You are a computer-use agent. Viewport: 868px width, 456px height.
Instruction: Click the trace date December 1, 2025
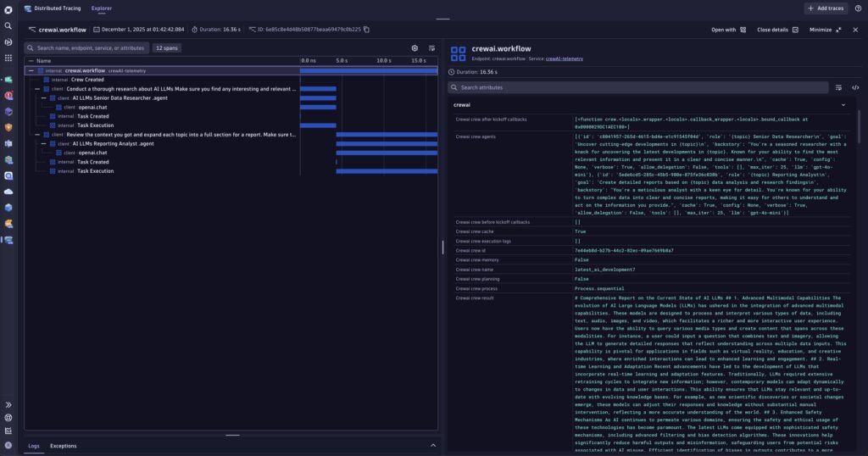138,30
